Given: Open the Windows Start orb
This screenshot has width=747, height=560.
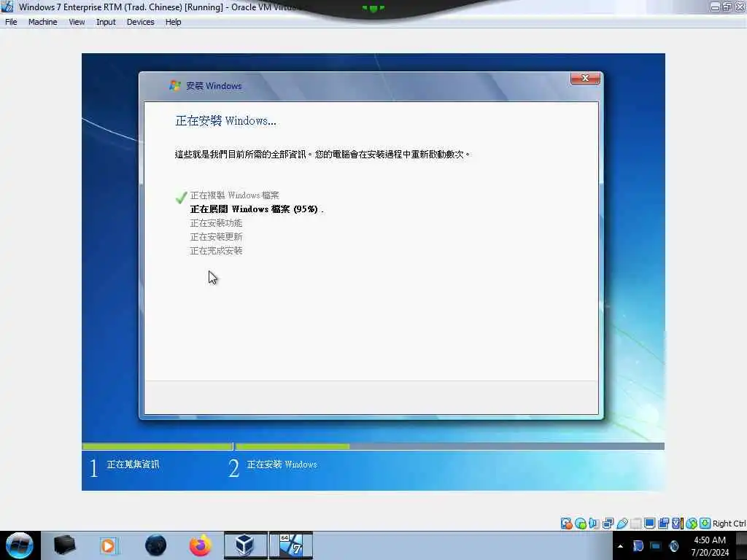Looking at the screenshot, I should click(20, 545).
